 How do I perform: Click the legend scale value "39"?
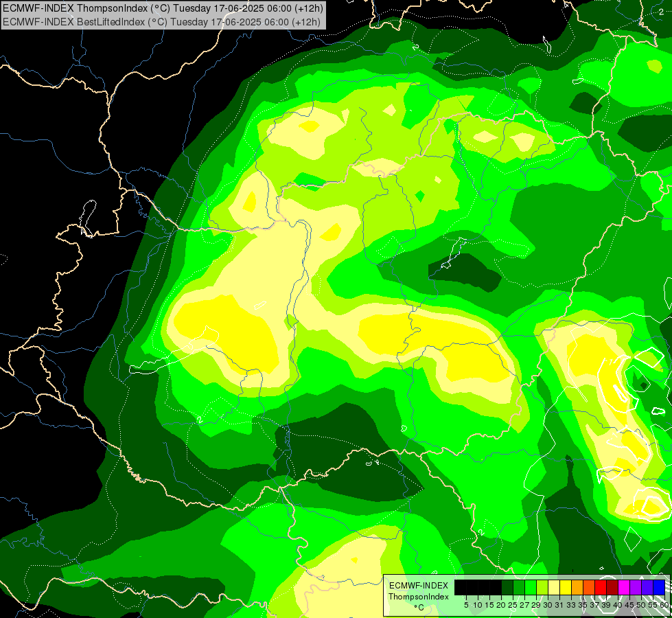(x=606, y=605)
